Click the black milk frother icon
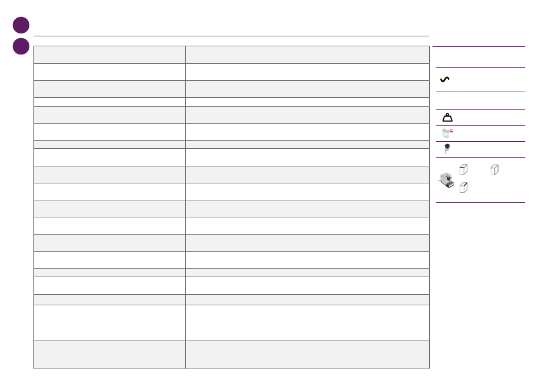Screen dimensions: 557x392 (x=447, y=148)
